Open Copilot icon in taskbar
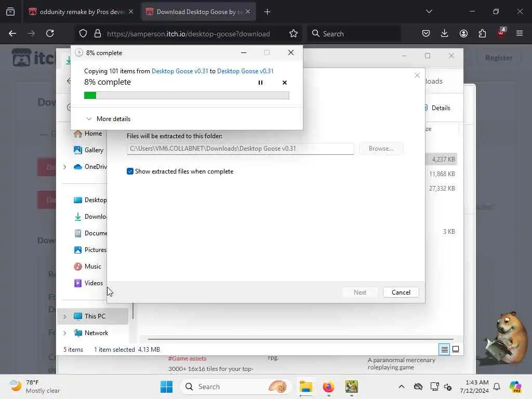This screenshot has height=399, width=532. click(x=515, y=387)
